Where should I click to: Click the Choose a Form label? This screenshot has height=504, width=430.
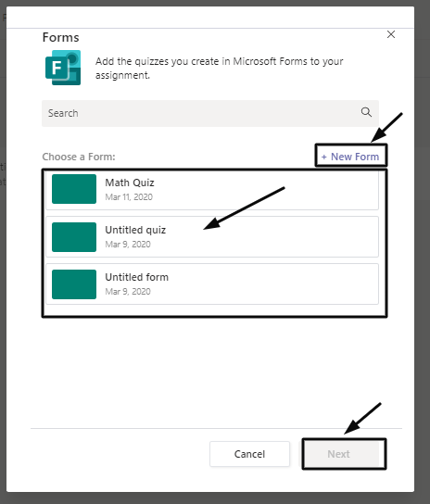click(x=79, y=157)
